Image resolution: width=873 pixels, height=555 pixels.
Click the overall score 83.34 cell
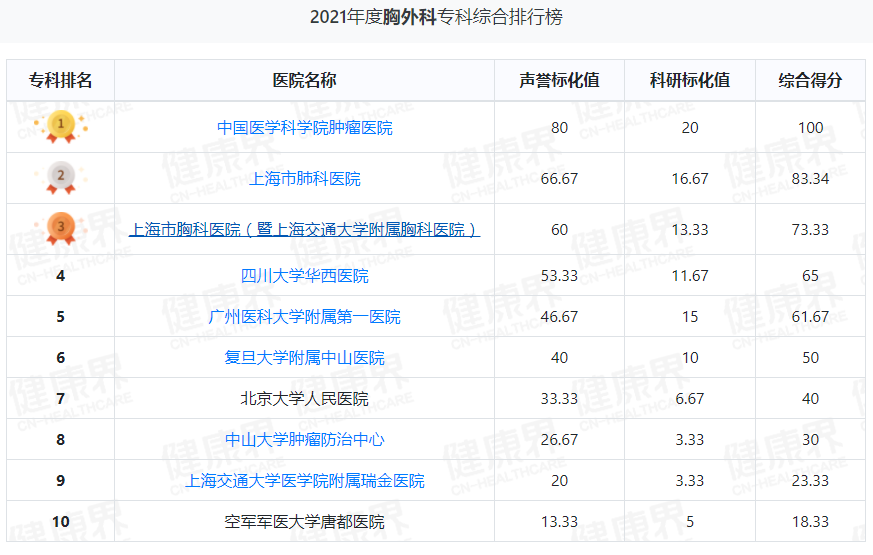[810, 179]
